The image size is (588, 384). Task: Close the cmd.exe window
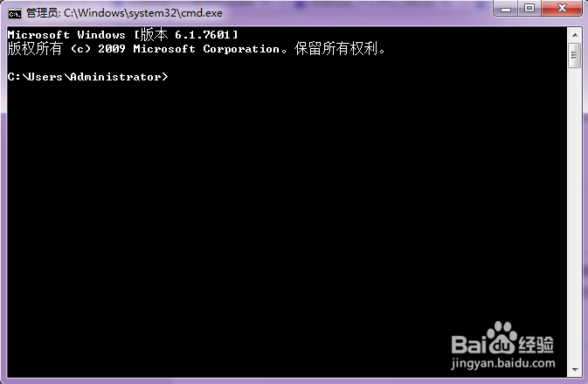562,8
